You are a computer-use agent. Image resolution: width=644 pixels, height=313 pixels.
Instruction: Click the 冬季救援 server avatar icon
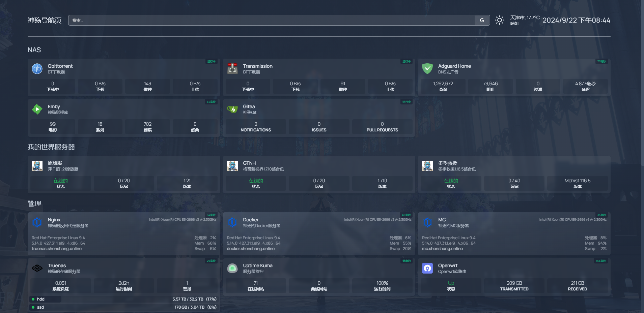427,166
